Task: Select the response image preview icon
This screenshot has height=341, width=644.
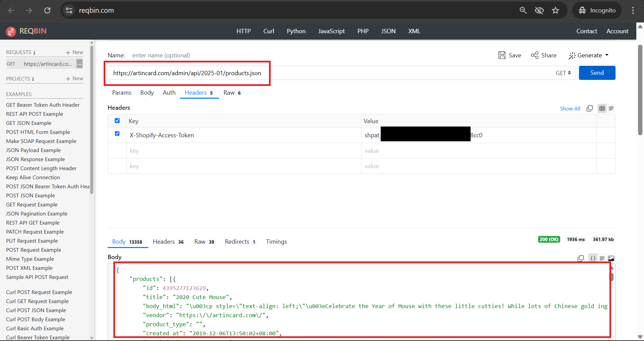Action: click(611, 258)
